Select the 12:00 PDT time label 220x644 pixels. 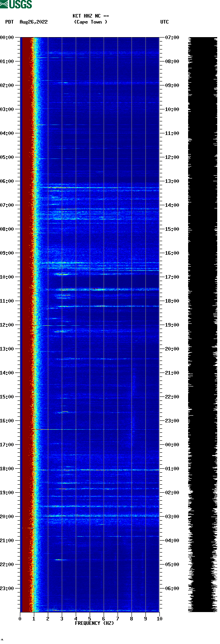coord(7,325)
